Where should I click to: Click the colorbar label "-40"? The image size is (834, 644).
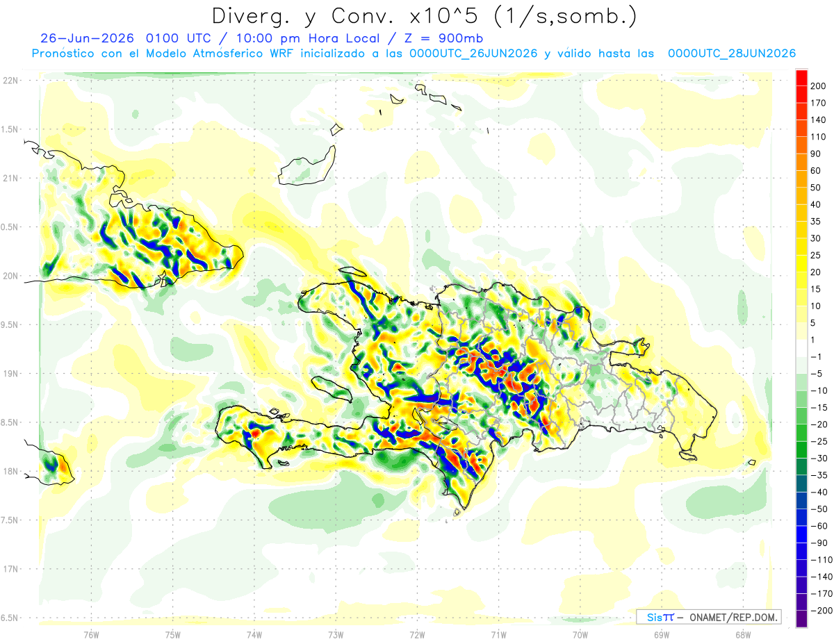coord(819,492)
